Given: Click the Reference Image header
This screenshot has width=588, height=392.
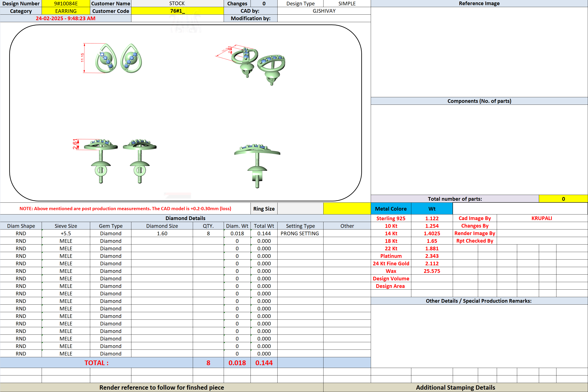Looking at the screenshot, I should coord(479,3).
